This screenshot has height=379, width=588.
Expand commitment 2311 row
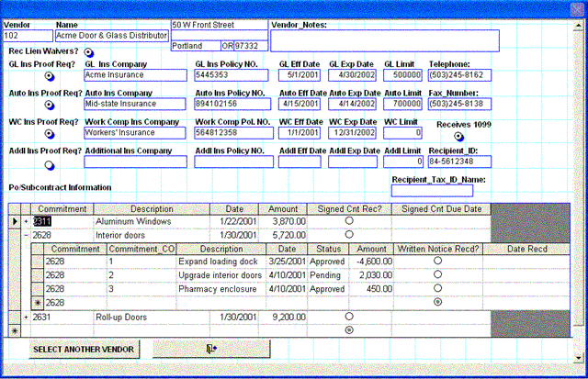pyautogui.click(x=26, y=221)
